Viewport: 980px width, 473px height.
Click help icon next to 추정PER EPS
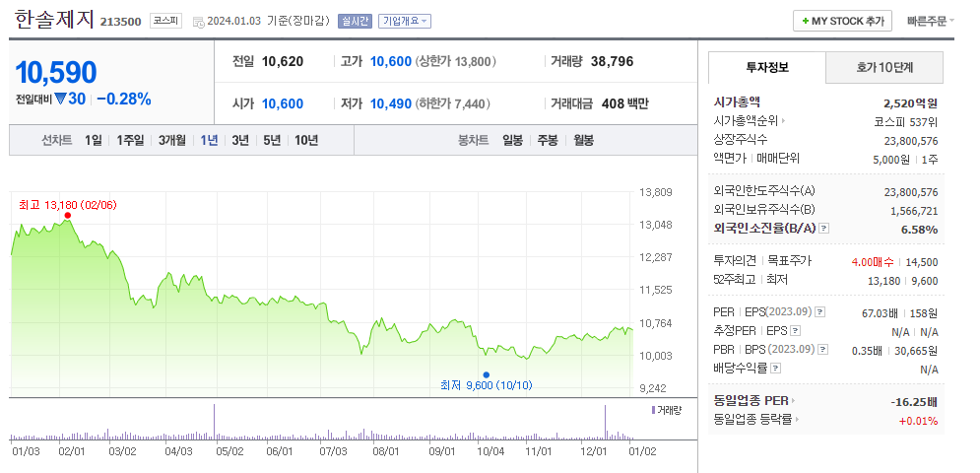pos(795,330)
